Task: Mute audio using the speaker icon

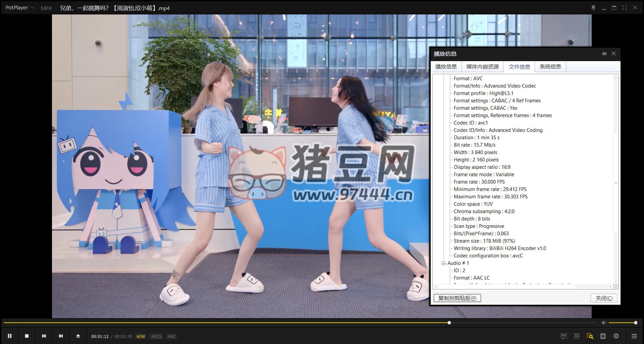Action: pyautogui.click(x=604, y=323)
